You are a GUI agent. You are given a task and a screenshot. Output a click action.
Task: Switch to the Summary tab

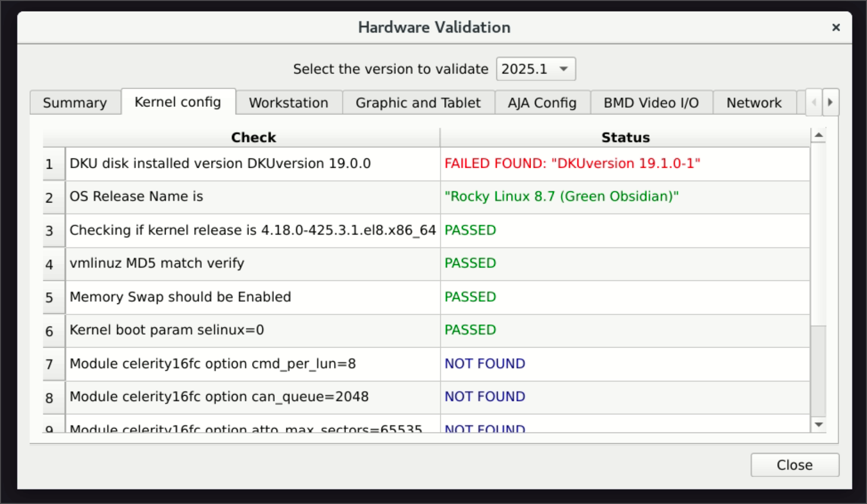point(75,102)
